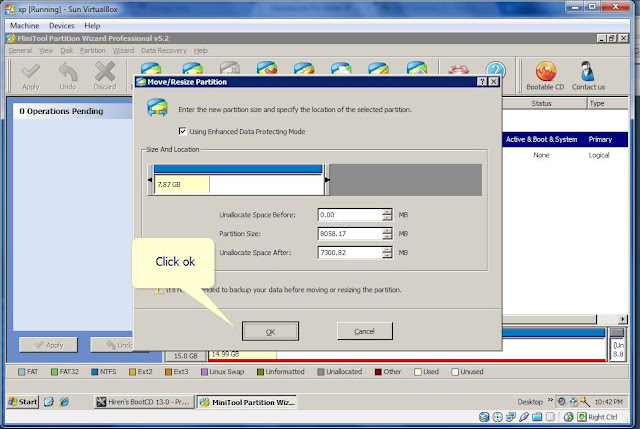
Task: Click the right resize handle of partition bar
Action: point(327,180)
